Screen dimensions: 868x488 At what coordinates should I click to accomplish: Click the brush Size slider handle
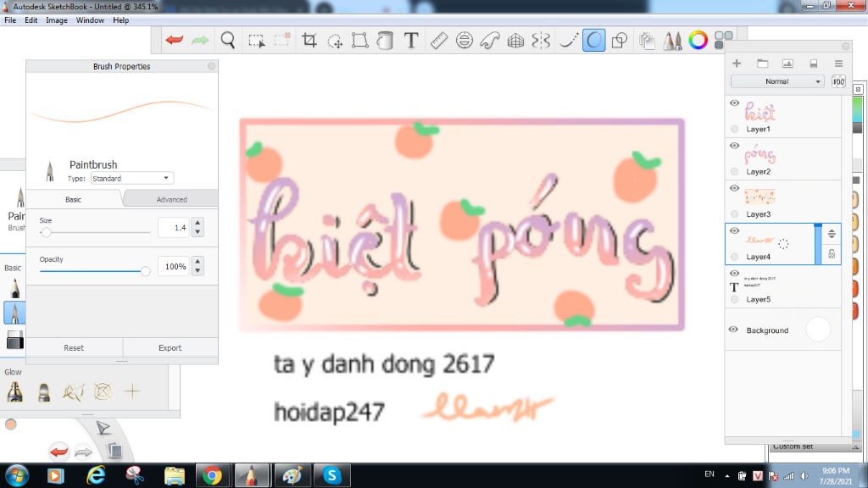(x=46, y=232)
